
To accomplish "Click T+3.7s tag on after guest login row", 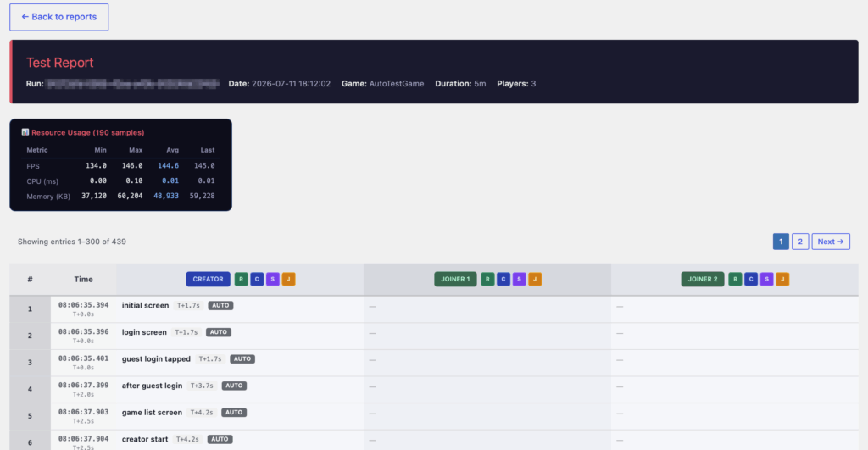I will click(x=202, y=386).
